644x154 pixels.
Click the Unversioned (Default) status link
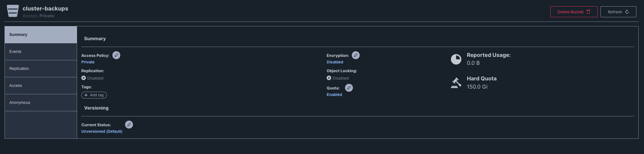click(x=102, y=131)
